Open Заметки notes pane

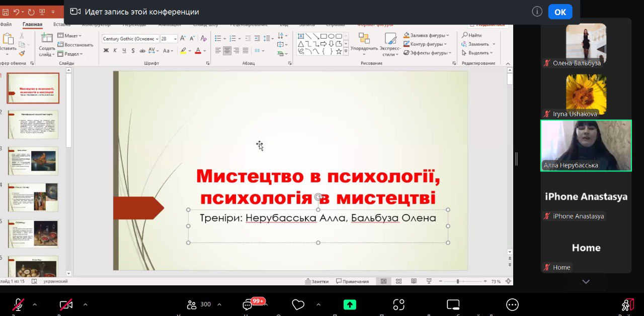pyautogui.click(x=316, y=281)
